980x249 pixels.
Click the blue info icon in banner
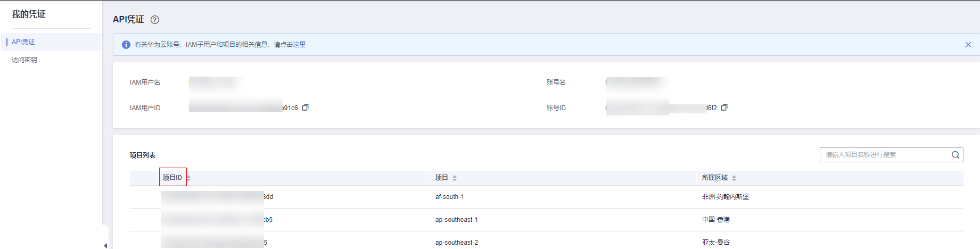(x=126, y=45)
